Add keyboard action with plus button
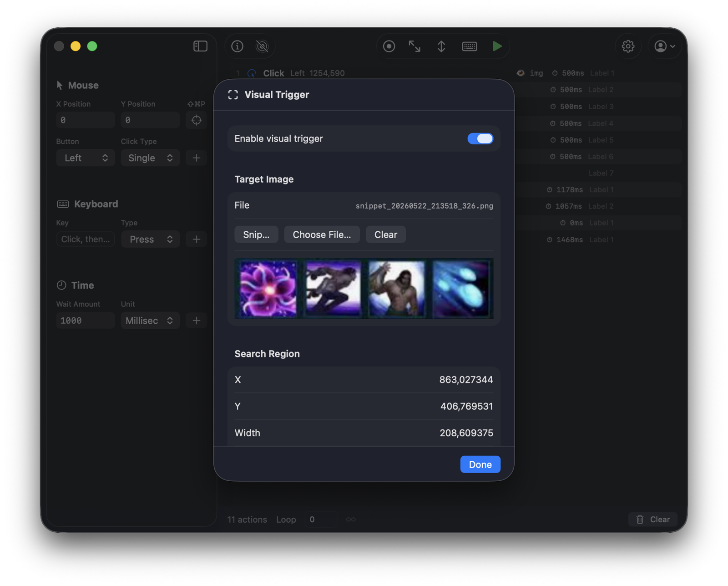 pyautogui.click(x=197, y=239)
